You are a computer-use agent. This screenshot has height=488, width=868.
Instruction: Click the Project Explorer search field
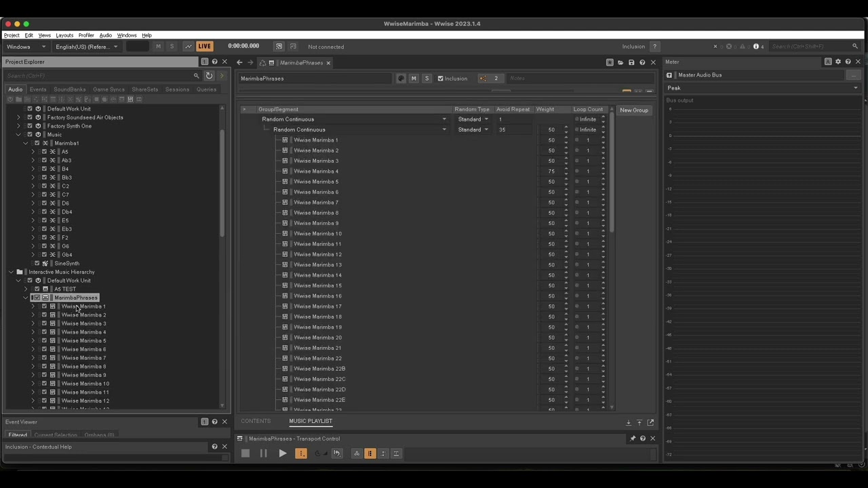[99, 76]
